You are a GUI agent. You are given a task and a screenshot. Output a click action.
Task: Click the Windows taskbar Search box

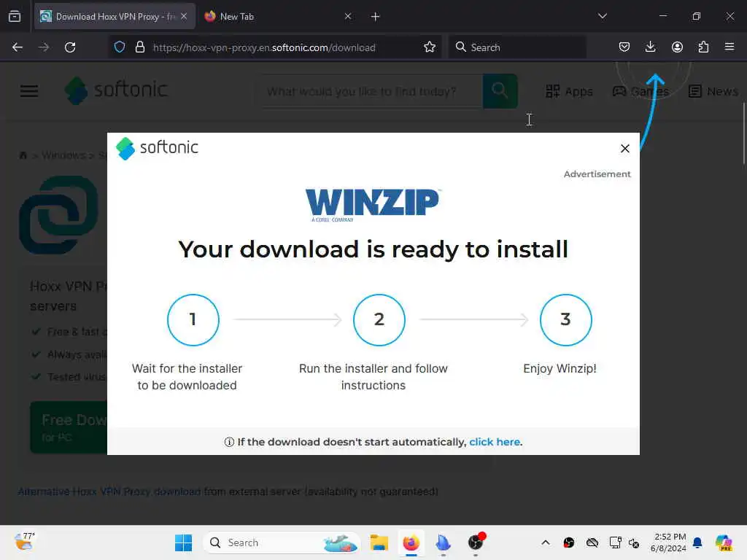click(282, 542)
